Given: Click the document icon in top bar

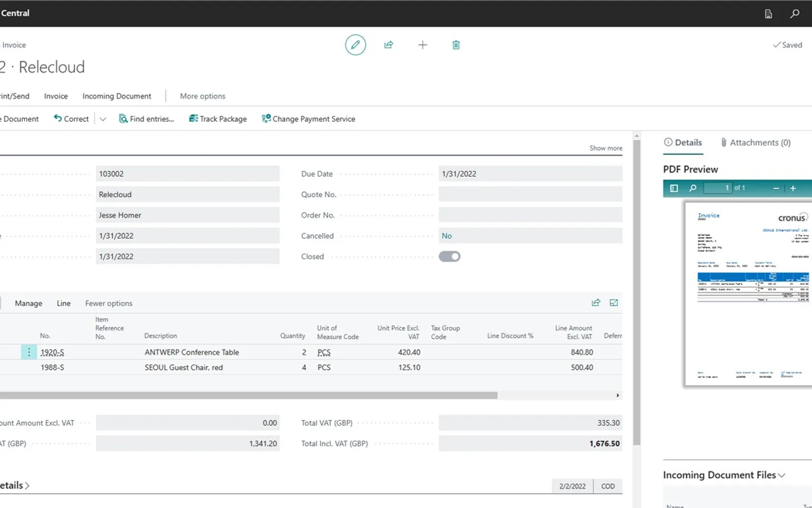Looking at the screenshot, I should (x=768, y=14).
